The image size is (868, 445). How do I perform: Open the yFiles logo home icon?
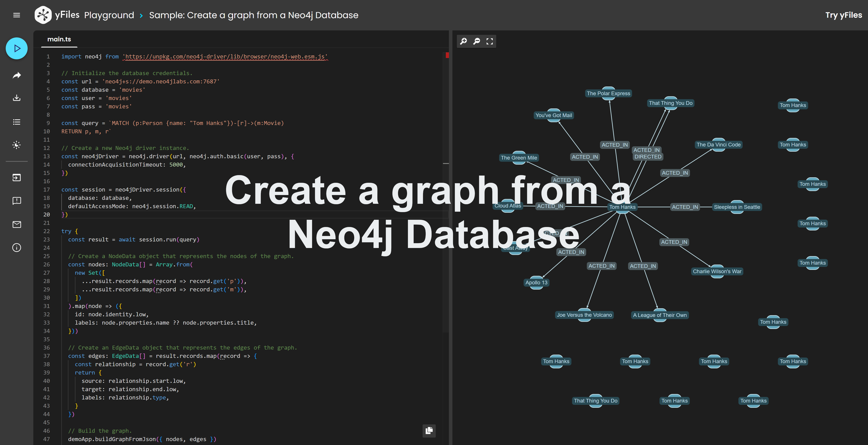click(43, 15)
